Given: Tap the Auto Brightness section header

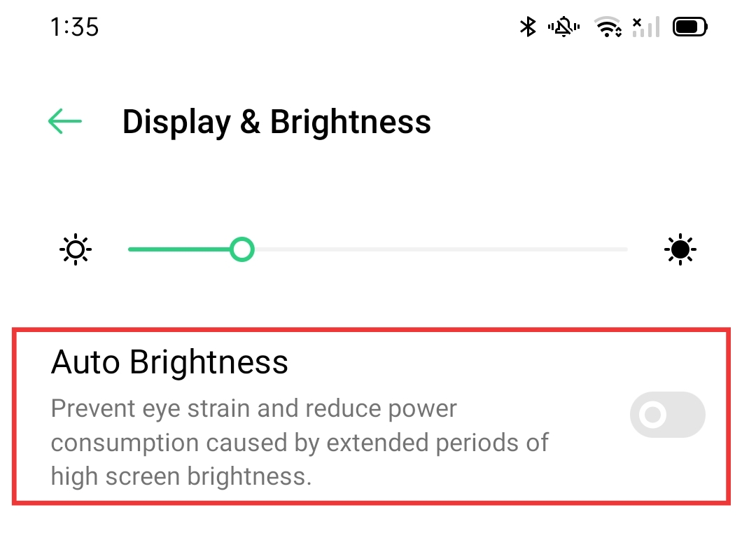Looking at the screenshot, I should [169, 362].
